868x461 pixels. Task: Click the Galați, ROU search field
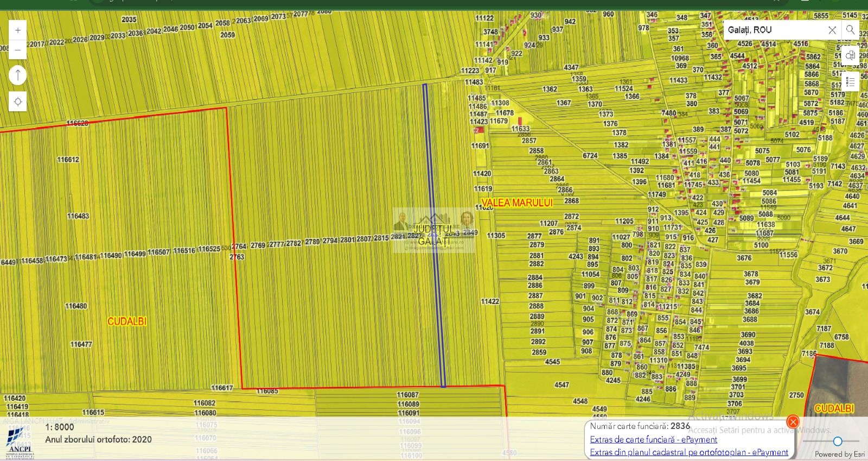click(x=775, y=30)
